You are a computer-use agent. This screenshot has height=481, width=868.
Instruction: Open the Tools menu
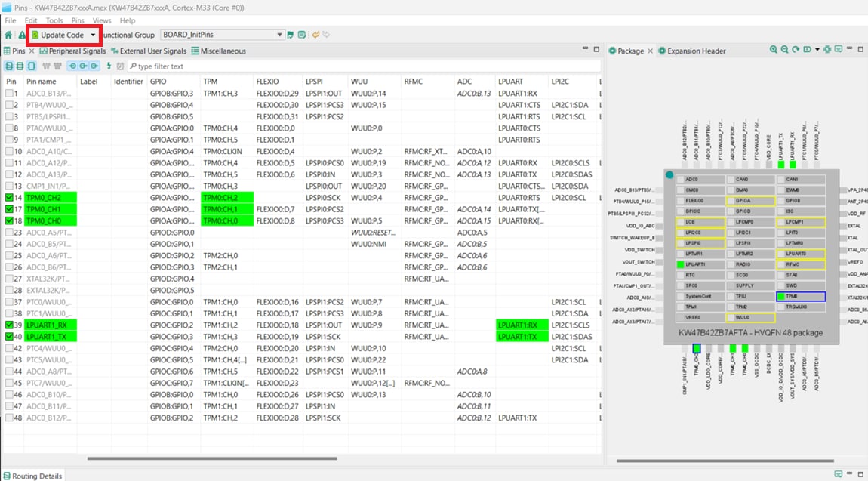pos(54,20)
